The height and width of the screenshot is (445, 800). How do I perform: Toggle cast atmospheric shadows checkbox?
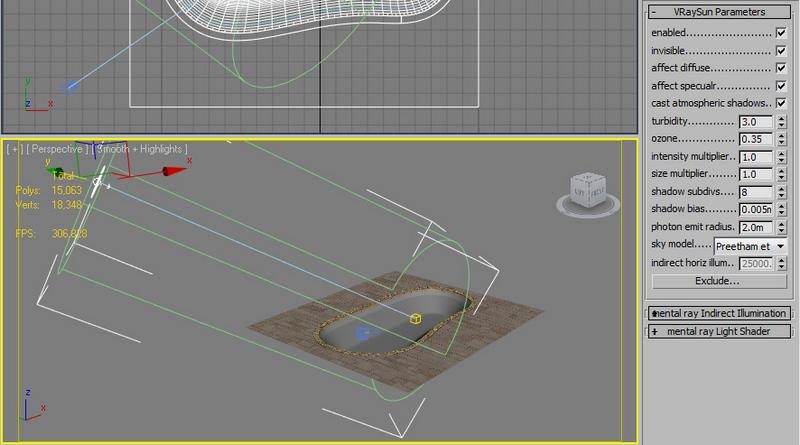coord(781,103)
